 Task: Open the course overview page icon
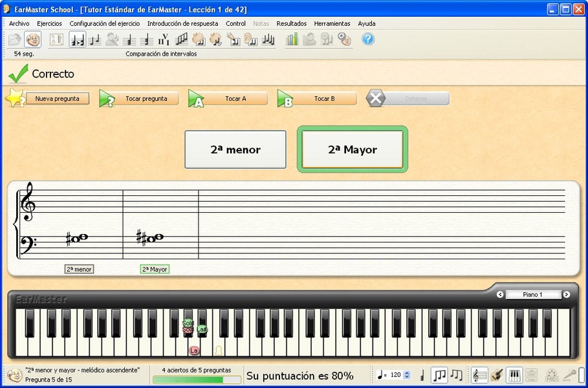57,39
